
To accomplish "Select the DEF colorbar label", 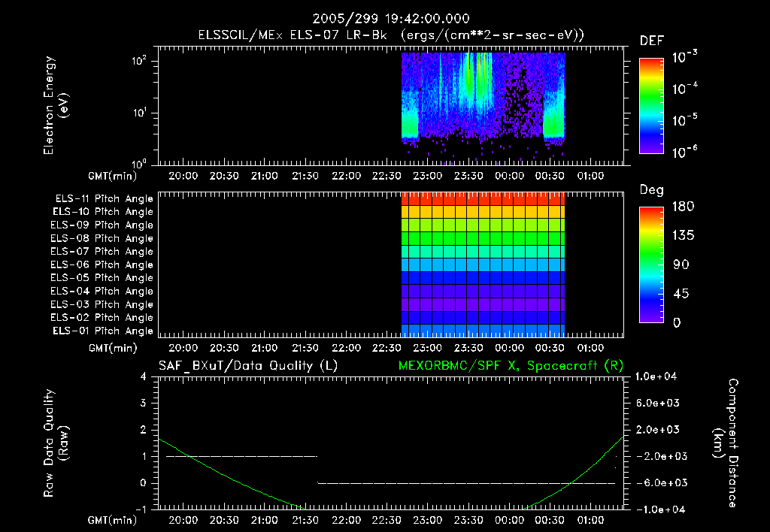I will 652,41.
